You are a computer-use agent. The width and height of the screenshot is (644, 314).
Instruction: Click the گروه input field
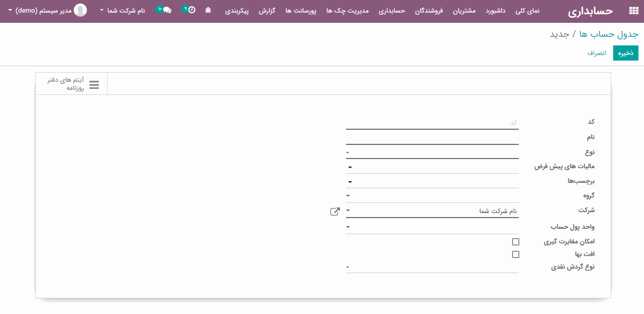click(x=432, y=196)
